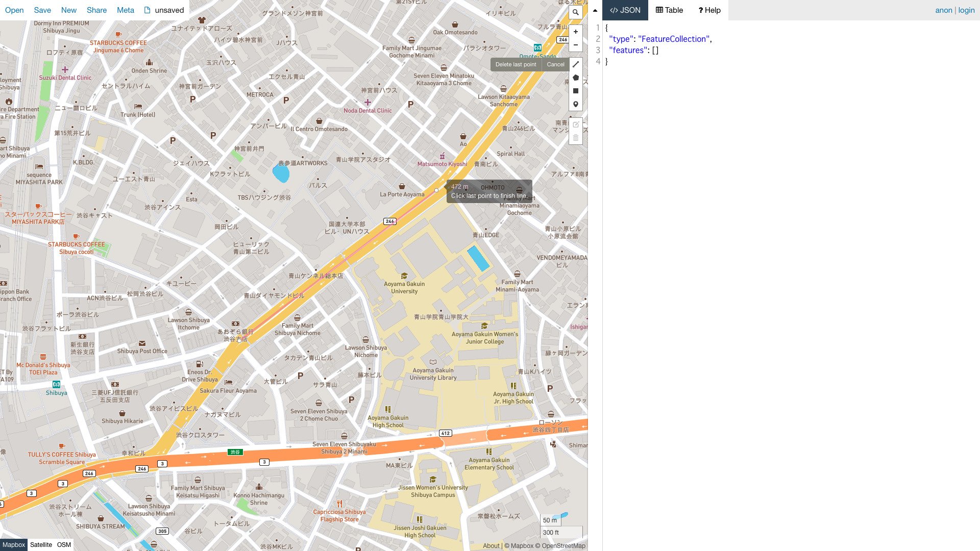The width and height of the screenshot is (980, 551).
Task: Click the Mc Donald's Shibuya burger icon
Action: [x=43, y=357]
